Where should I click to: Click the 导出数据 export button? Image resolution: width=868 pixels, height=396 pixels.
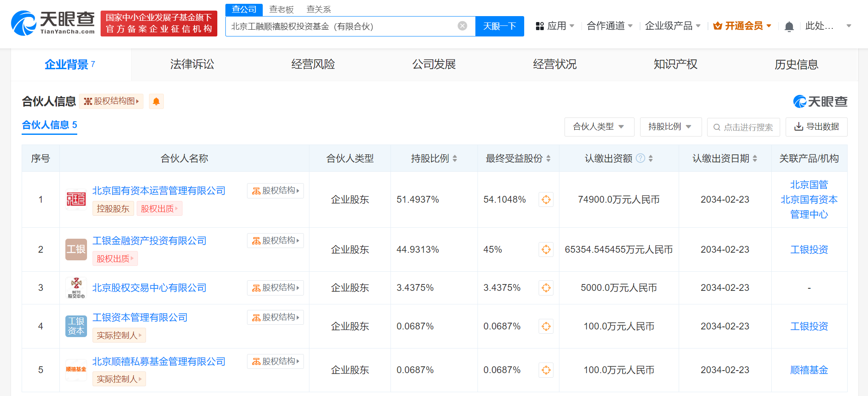816,127
